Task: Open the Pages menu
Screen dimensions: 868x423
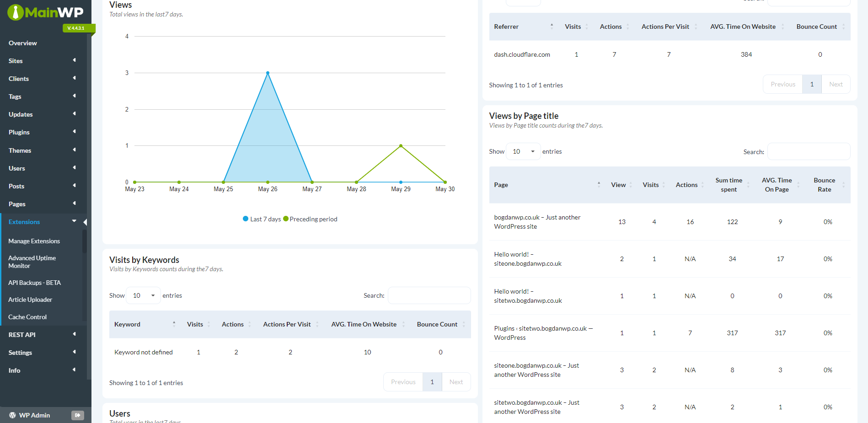Action: (x=43, y=204)
